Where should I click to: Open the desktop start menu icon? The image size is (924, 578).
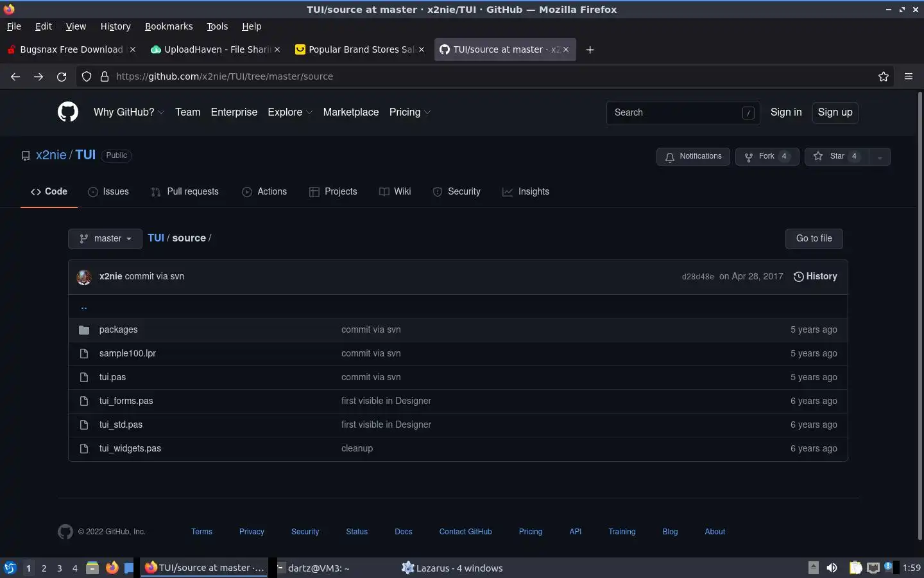(10, 568)
